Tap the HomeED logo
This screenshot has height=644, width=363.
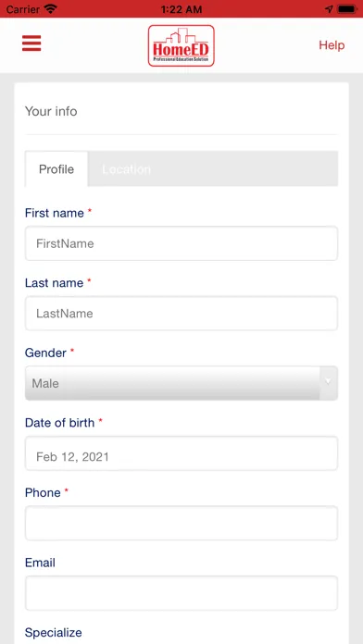coord(181,45)
